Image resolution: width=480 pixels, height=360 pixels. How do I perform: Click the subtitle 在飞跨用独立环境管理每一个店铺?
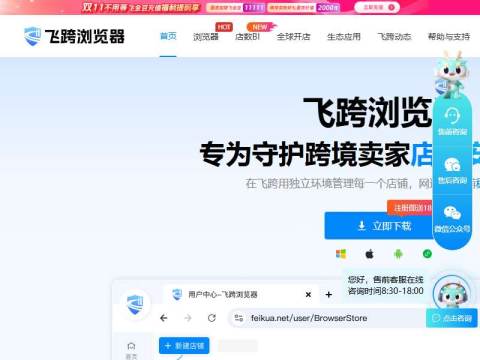327,183
